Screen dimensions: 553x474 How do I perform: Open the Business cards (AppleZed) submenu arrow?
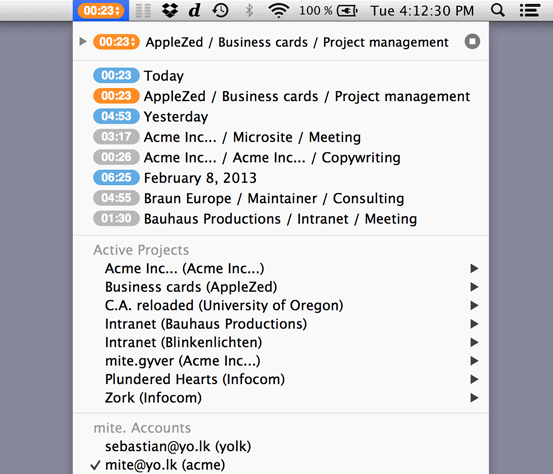474,287
